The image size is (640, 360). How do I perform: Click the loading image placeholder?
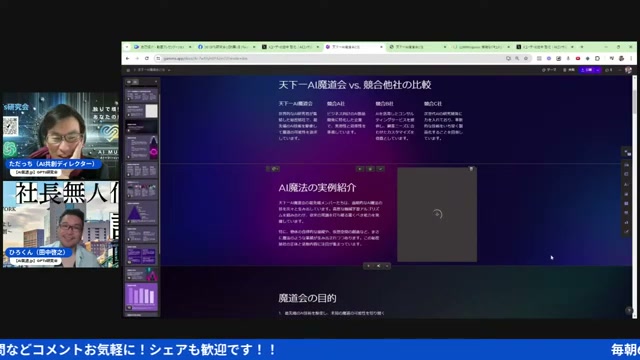tap(437, 214)
